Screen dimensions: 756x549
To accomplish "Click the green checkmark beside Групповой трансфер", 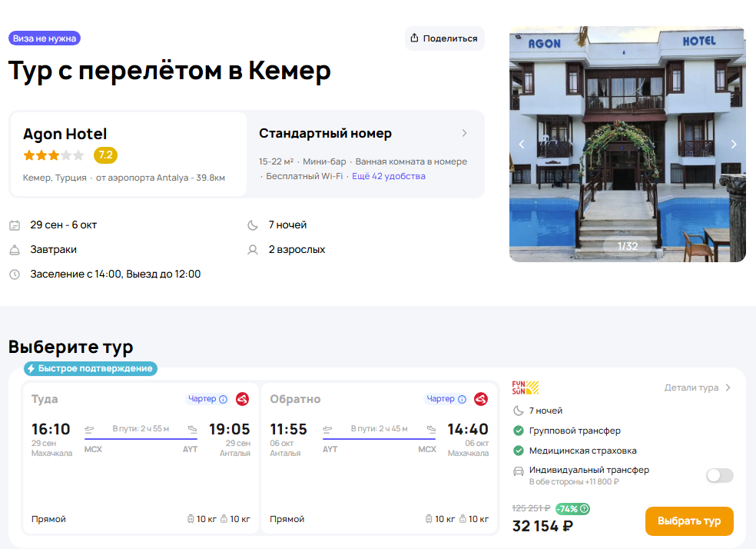I will tap(519, 431).
